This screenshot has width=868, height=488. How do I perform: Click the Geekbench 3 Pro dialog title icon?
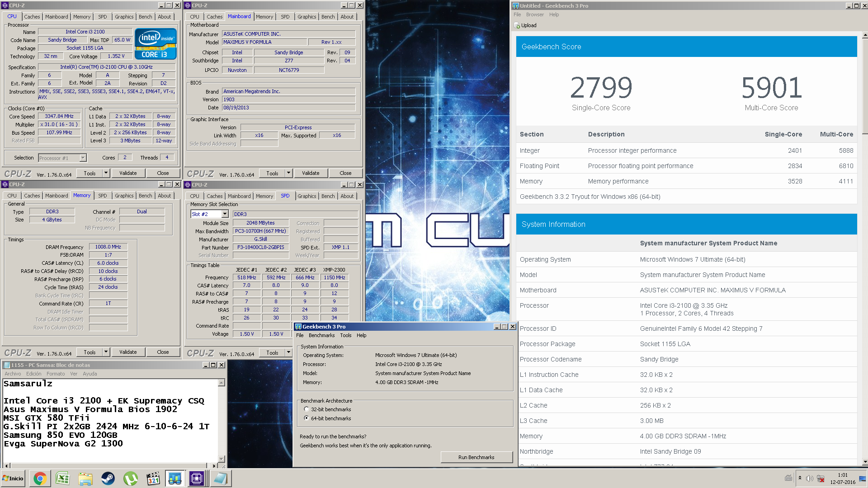298,327
